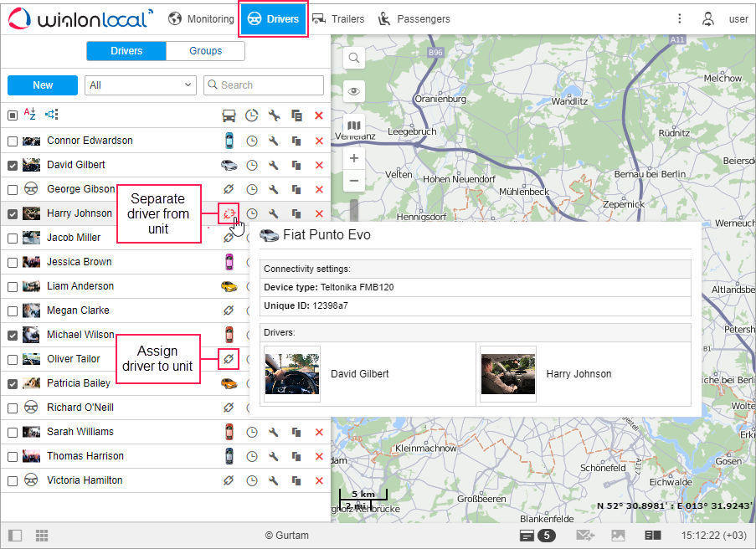Click the map search magnifier icon

(x=354, y=58)
